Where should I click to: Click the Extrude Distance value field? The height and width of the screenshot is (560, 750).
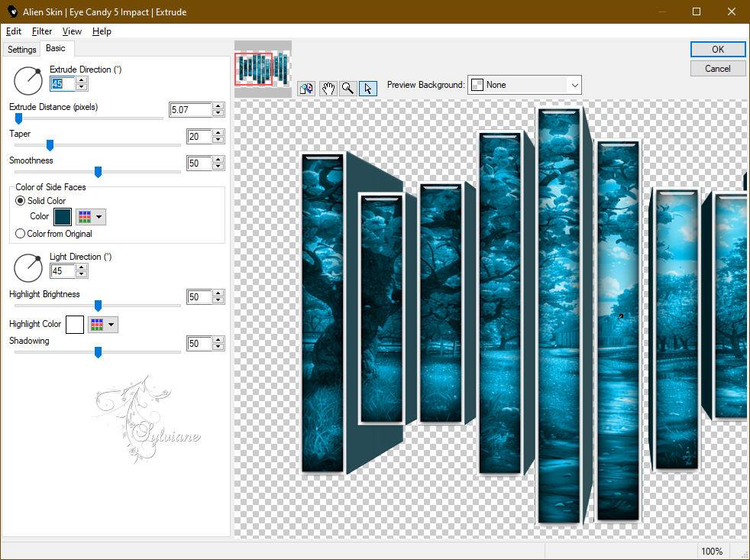pos(190,109)
